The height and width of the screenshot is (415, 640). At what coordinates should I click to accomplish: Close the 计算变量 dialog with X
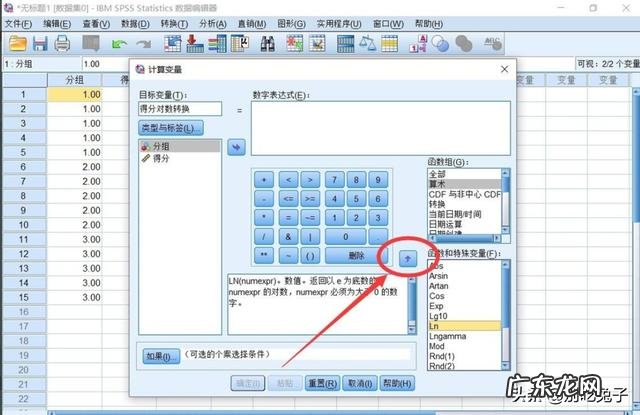(x=504, y=69)
